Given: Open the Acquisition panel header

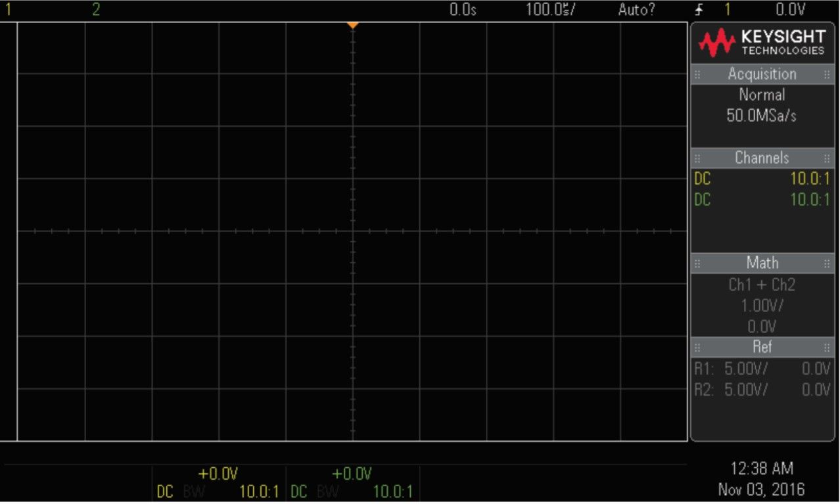Looking at the screenshot, I should (x=762, y=74).
